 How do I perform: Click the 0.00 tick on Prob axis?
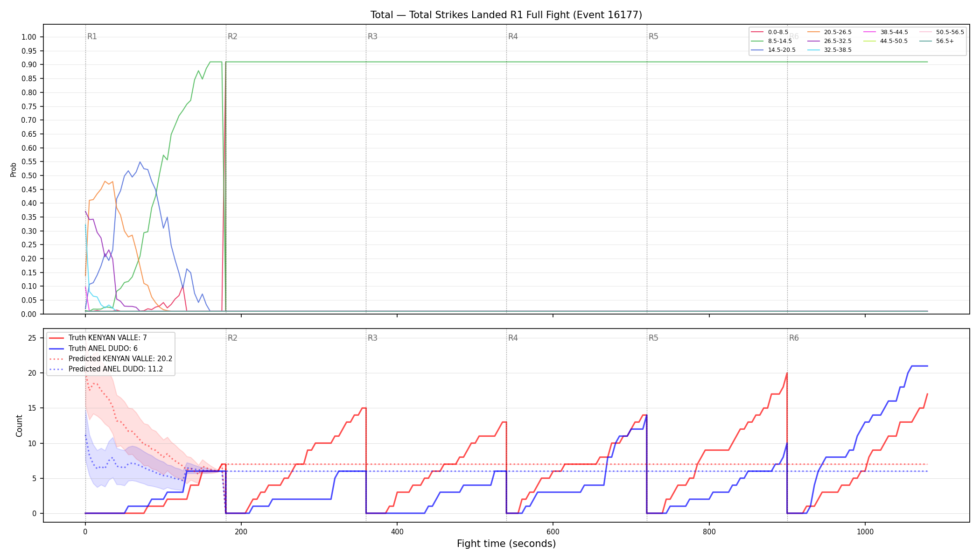28,314
